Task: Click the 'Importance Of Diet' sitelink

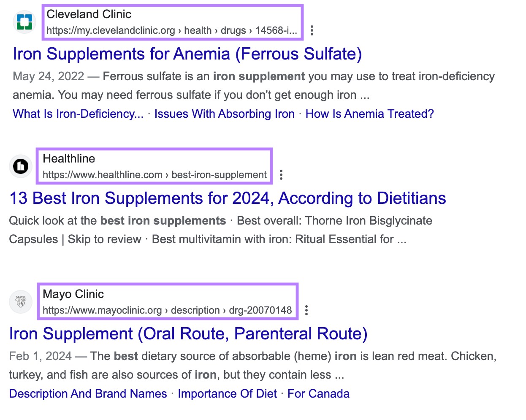Action: [228, 393]
